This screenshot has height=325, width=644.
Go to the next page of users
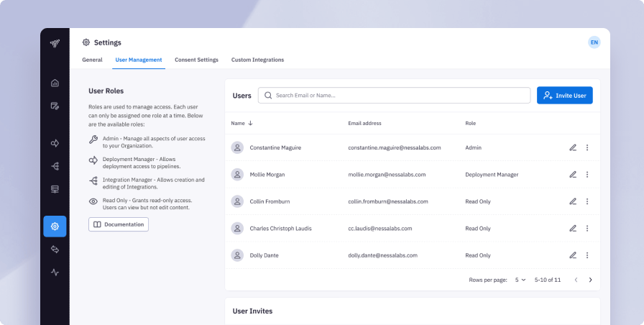pos(590,280)
